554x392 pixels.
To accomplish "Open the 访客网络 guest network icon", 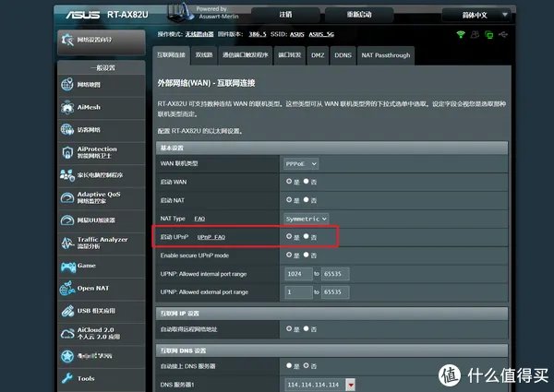I will pyautogui.click(x=67, y=130).
